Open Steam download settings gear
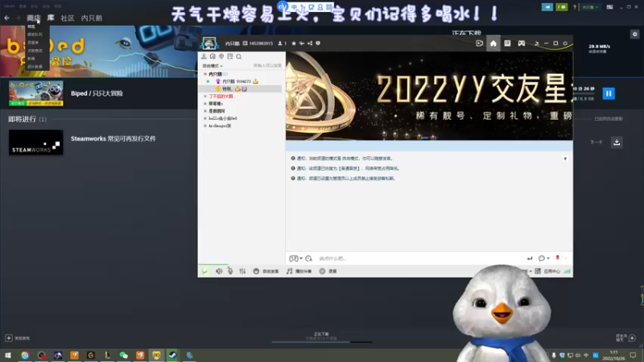The width and height of the screenshot is (644, 362). pyautogui.click(x=634, y=34)
